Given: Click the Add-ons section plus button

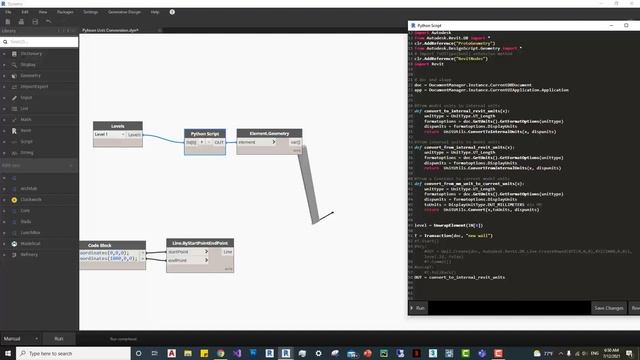Looking at the screenshot, I should click(71, 166).
